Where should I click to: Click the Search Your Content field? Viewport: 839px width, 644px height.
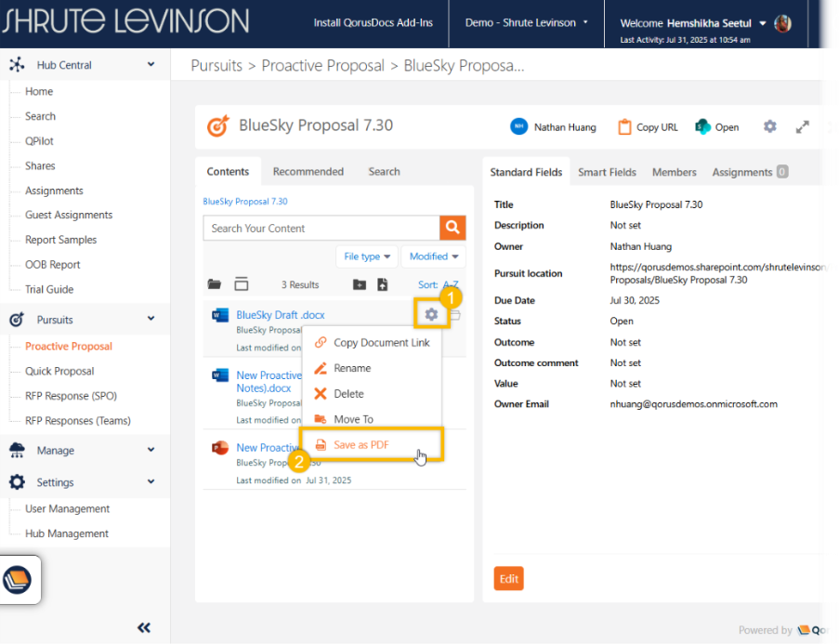321,228
